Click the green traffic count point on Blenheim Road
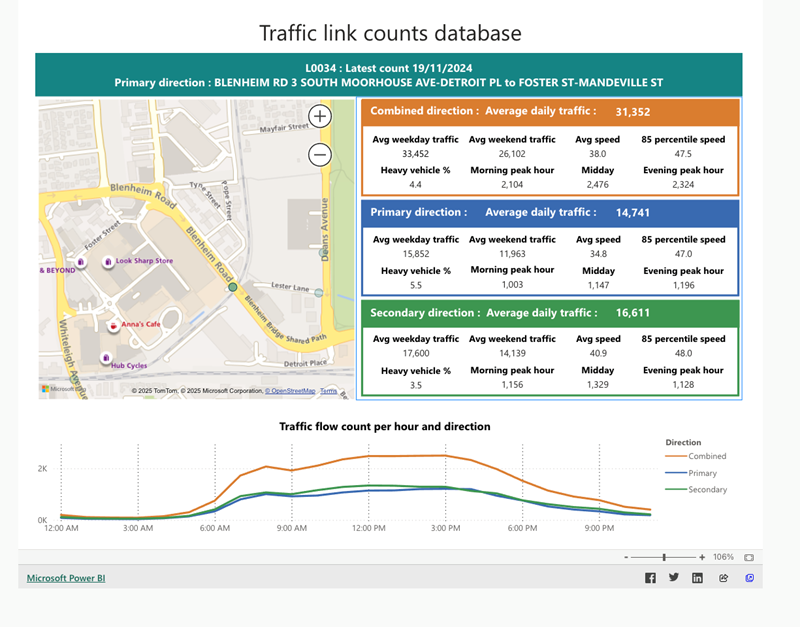 [233, 287]
